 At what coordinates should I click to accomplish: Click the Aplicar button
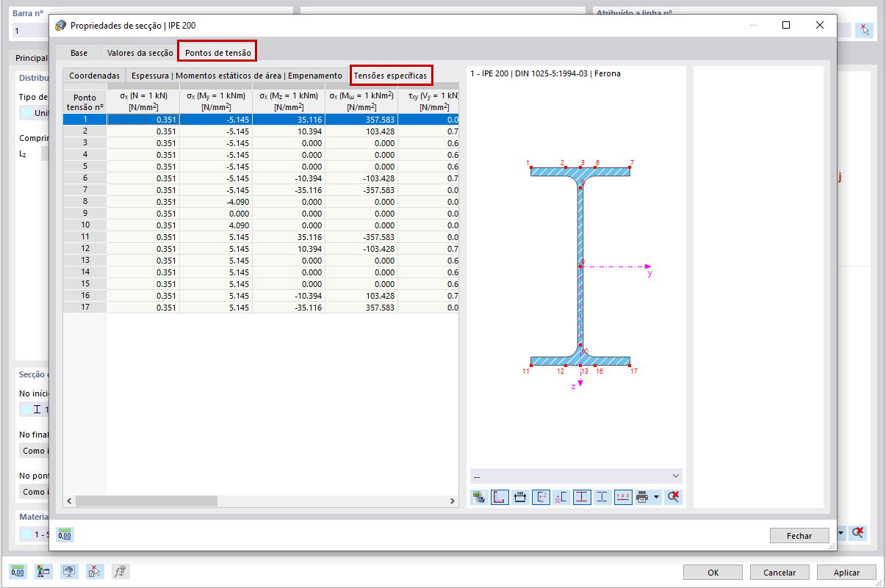click(x=846, y=573)
